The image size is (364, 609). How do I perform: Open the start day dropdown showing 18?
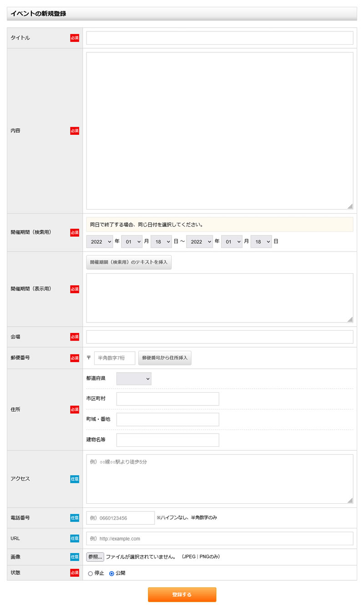click(x=161, y=241)
